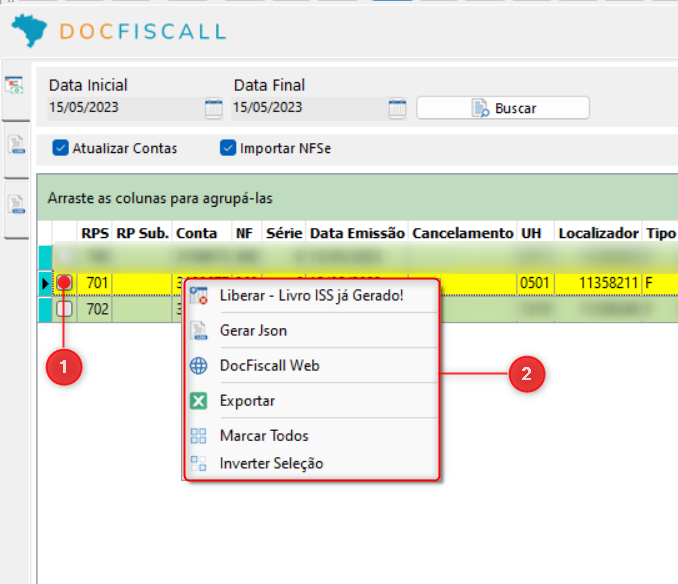
Task: Sort by the RP Sub. column header
Action: tap(142, 233)
